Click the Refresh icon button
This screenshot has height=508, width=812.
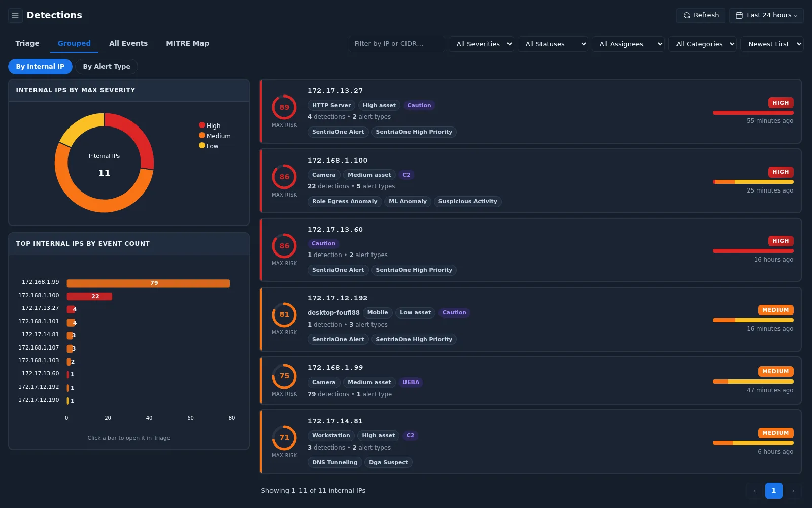coord(700,15)
